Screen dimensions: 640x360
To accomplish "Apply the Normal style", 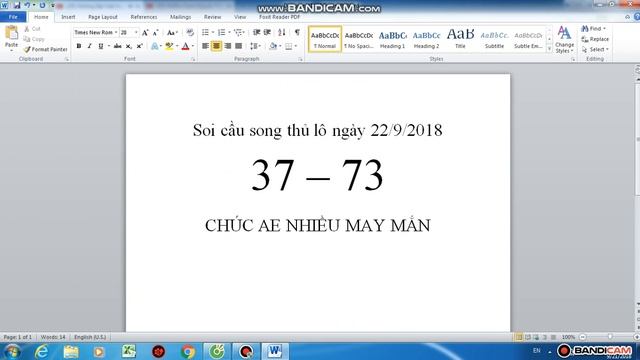I will click(x=325, y=39).
